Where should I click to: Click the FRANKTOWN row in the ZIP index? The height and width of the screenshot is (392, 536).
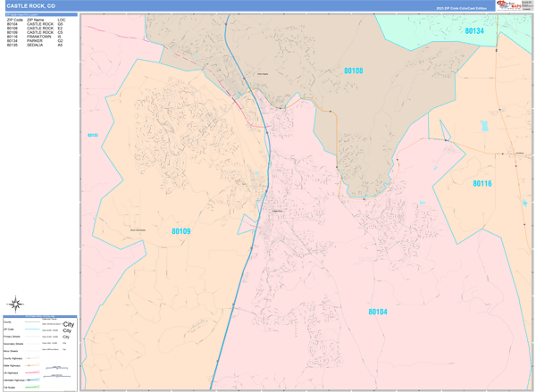click(36, 37)
